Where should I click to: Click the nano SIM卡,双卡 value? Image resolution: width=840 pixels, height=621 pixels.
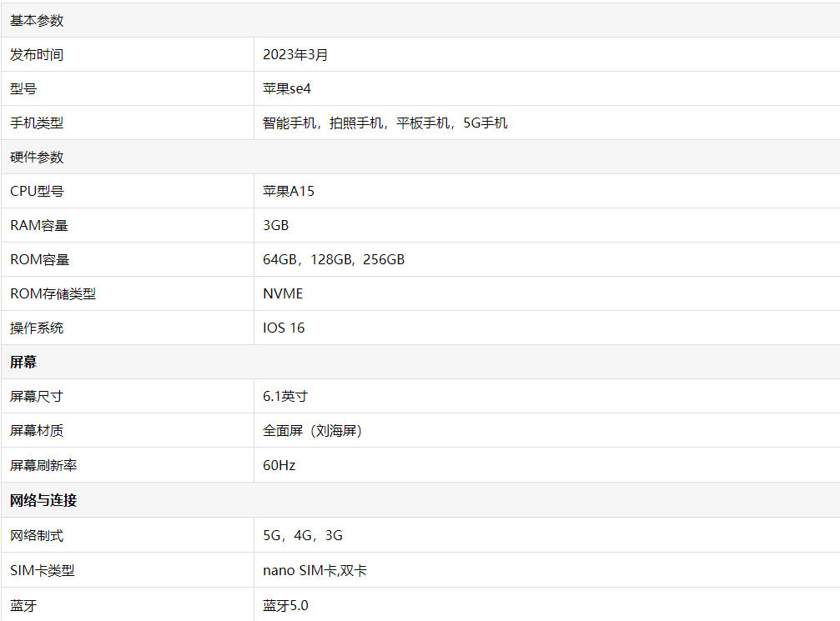[x=315, y=570]
